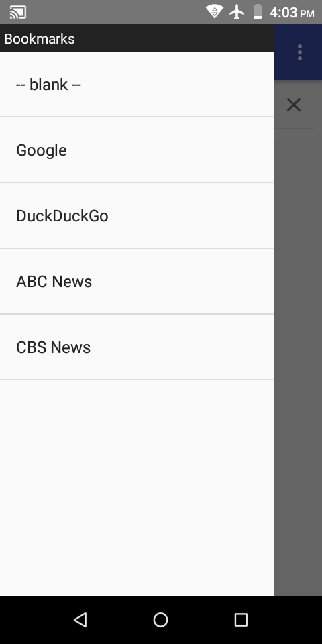Tap the X clear icon
The height and width of the screenshot is (644, 322).
click(294, 105)
